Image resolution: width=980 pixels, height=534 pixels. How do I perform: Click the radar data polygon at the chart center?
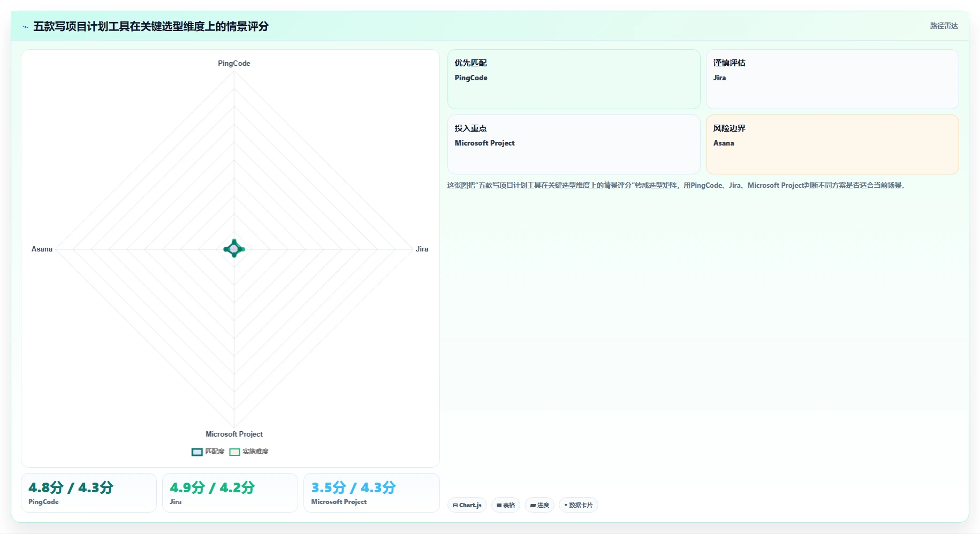(x=234, y=249)
